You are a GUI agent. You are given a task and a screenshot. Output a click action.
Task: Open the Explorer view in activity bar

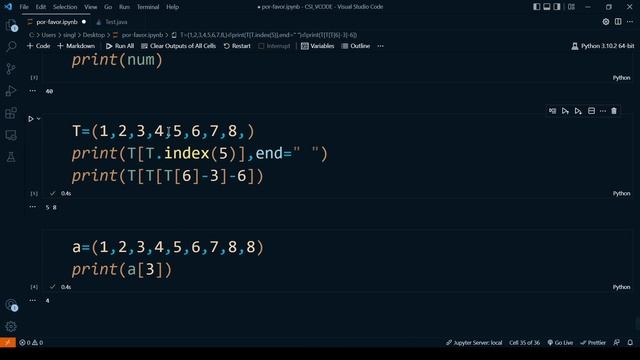tap(11, 25)
